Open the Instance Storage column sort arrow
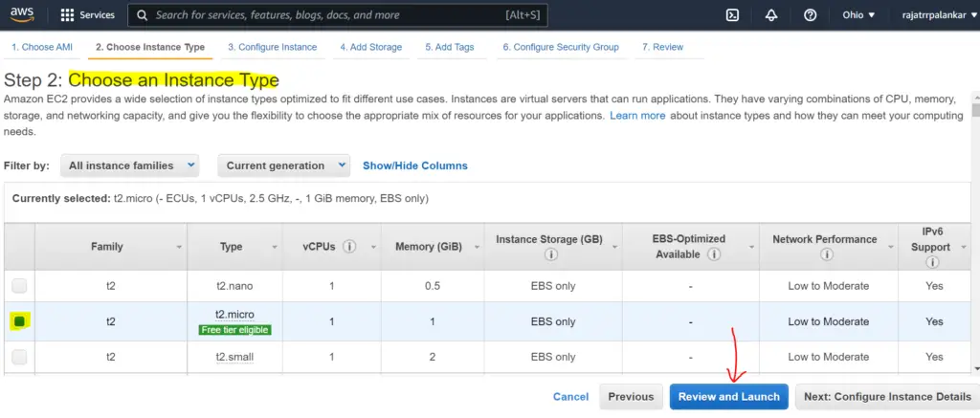Screen dimensions: 980x418 pyautogui.click(x=614, y=248)
